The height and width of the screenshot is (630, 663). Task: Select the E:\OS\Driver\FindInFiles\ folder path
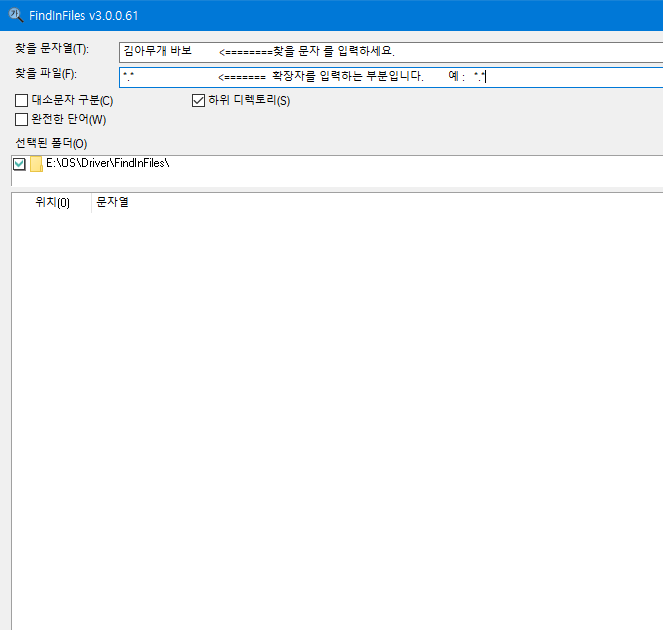coord(107,163)
